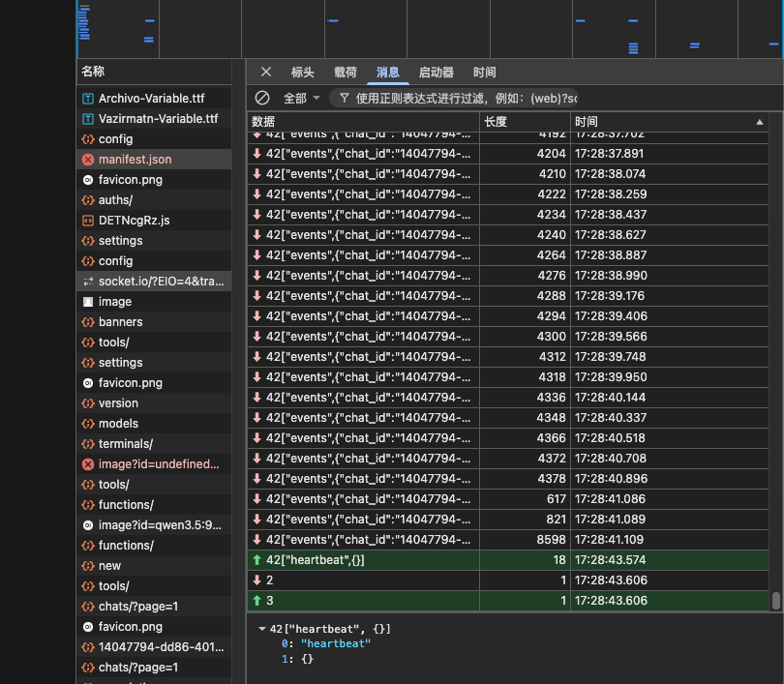Click the regex filter input field

point(465,98)
